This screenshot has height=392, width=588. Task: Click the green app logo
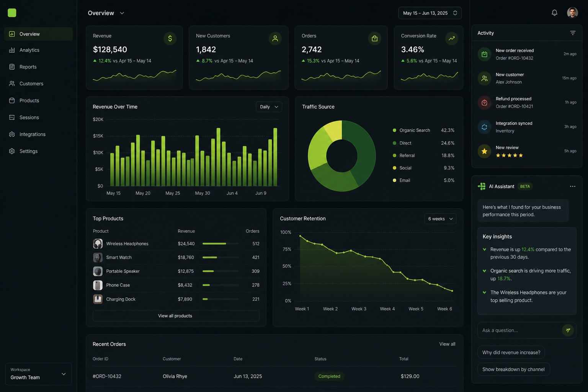click(x=12, y=13)
